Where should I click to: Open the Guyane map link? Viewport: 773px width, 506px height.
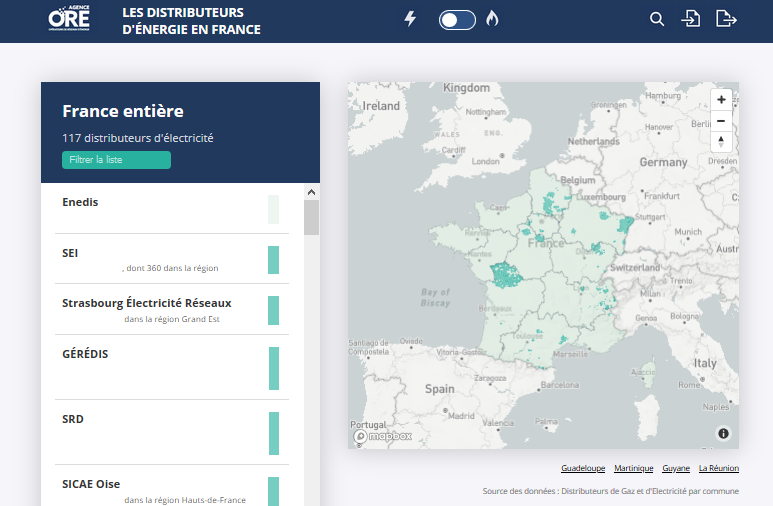coord(676,468)
